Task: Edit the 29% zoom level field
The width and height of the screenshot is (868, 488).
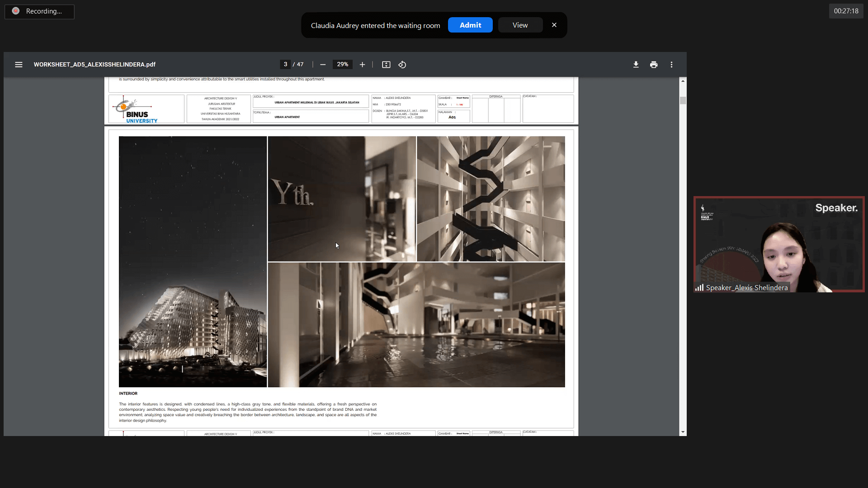Action: [343, 65]
